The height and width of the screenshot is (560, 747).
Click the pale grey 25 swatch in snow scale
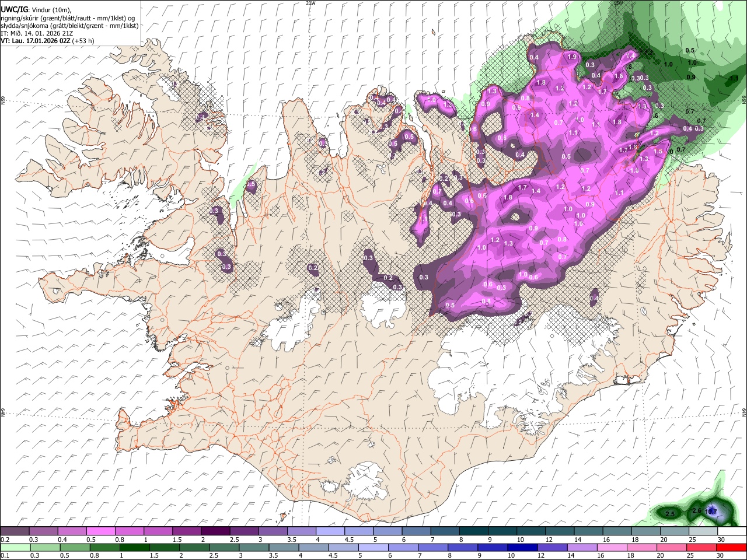pos(703,531)
